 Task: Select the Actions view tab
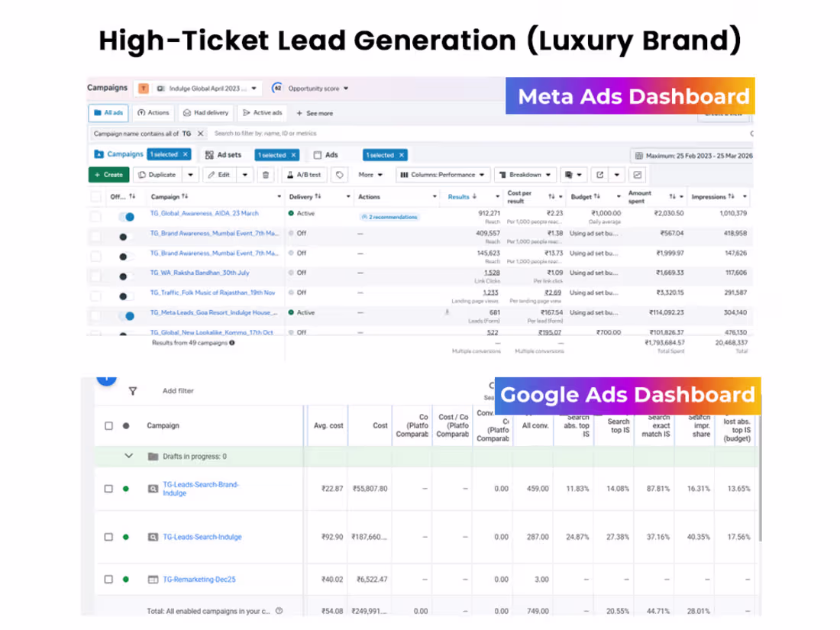pyautogui.click(x=153, y=113)
